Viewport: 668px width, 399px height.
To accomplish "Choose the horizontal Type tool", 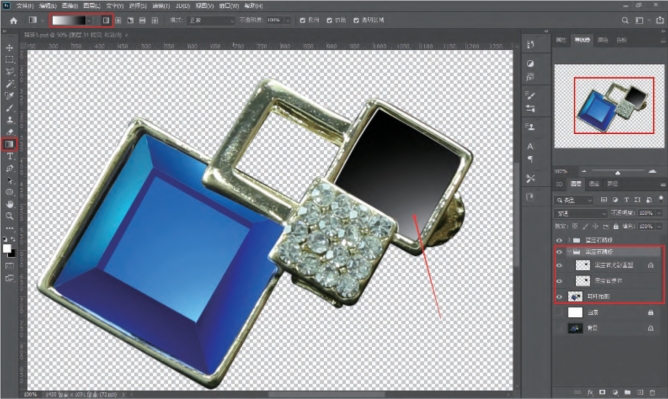I will [10, 157].
